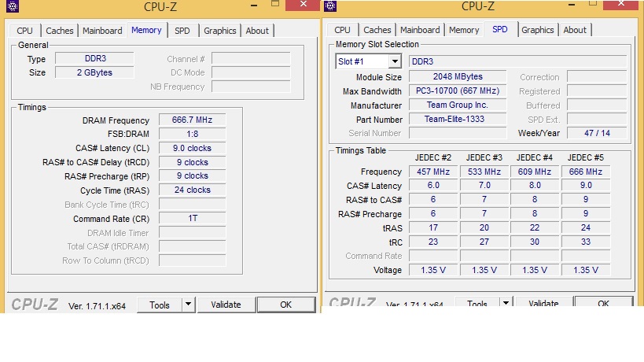
Task: Click the 2048 MBytes Module Size value
Action: [x=458, y=77]
